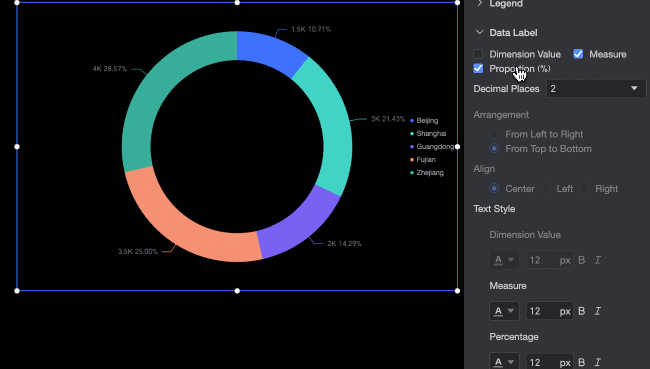Open Dimension Value font color picker

(x=504, y=260)
